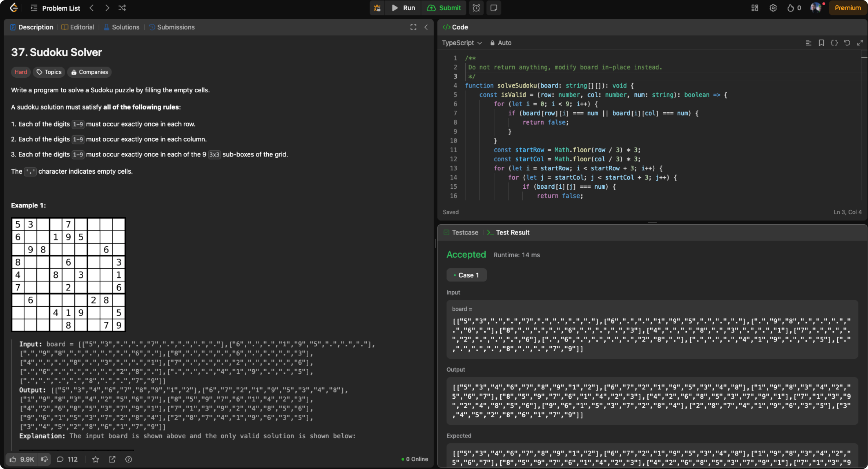Toggle the Auto lock setting
Image resolution: width=868 pixels, height=469 pixels.
tap(501, 43)
